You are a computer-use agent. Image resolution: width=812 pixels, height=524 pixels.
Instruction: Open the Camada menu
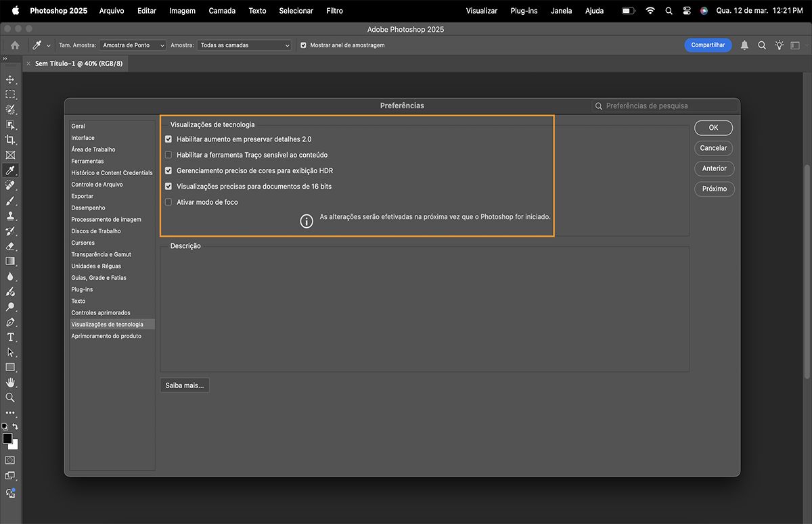222,11
